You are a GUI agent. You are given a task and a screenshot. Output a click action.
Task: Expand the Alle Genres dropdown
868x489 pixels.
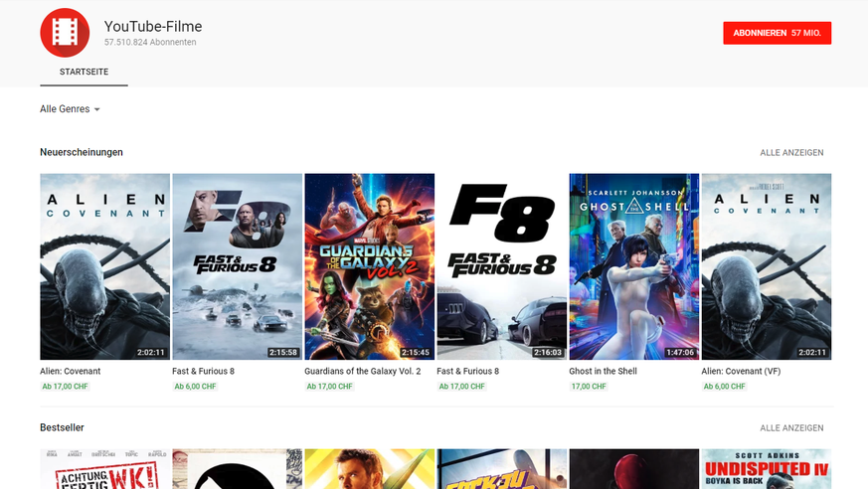click(70, 109)
